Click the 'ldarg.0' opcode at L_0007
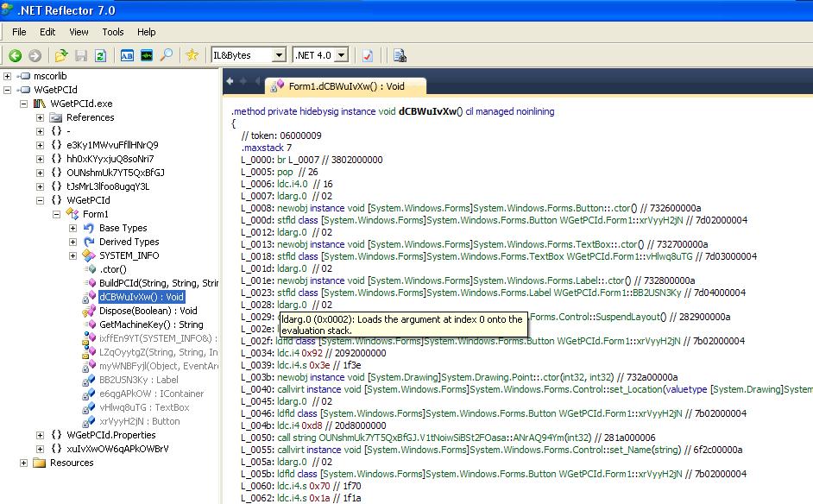 click(x=292, y=196)
